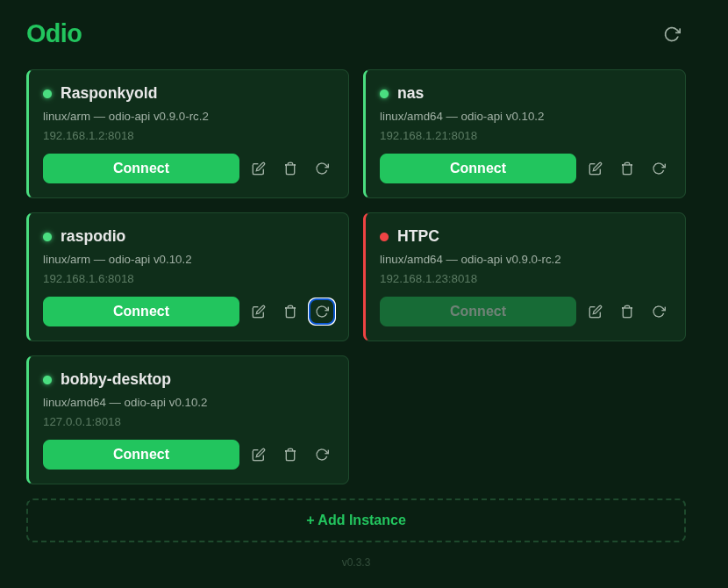
Task: Open the Add Instance form
Action: coord(356,520)
